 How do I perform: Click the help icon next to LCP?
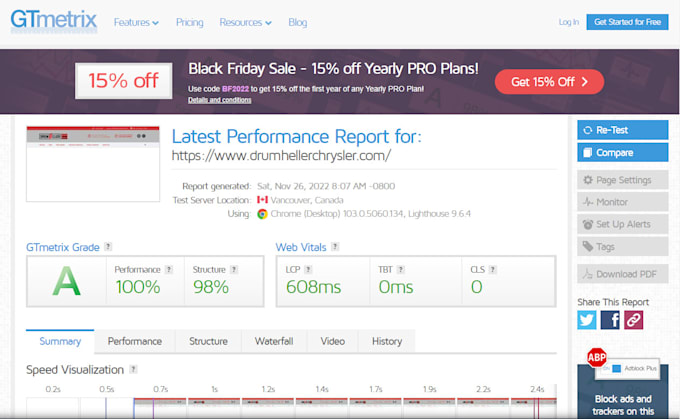[x=308, y=269]
